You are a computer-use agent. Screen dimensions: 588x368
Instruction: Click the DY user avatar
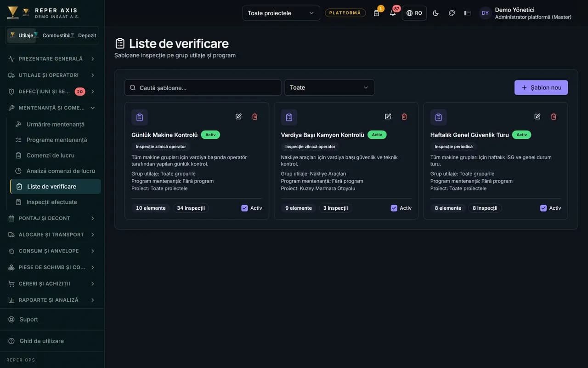[x=485, y=13]
